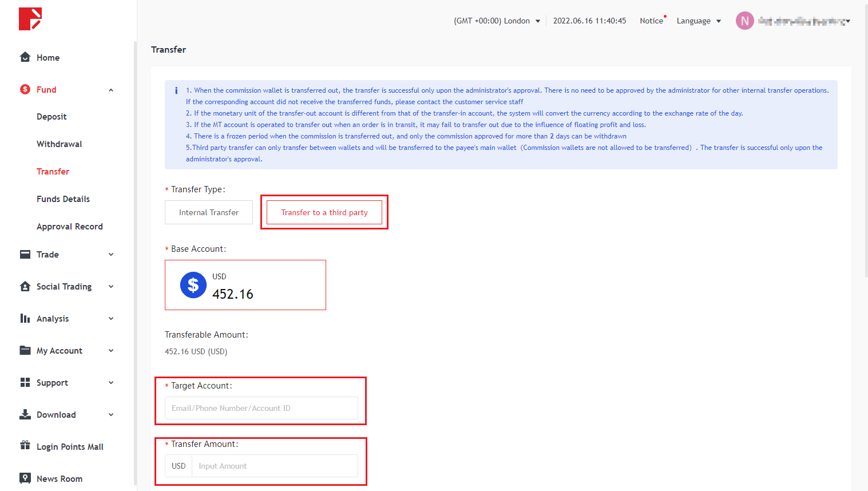
Task: Click the Support grid icon
Action: coord(25,382)
